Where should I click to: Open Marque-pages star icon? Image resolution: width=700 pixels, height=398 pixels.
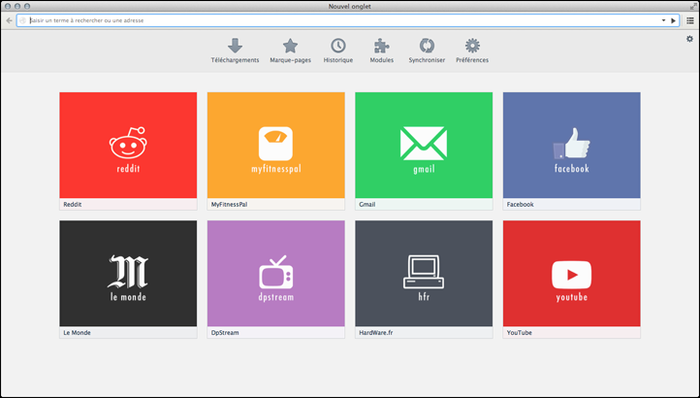click(x=290, y=46)
